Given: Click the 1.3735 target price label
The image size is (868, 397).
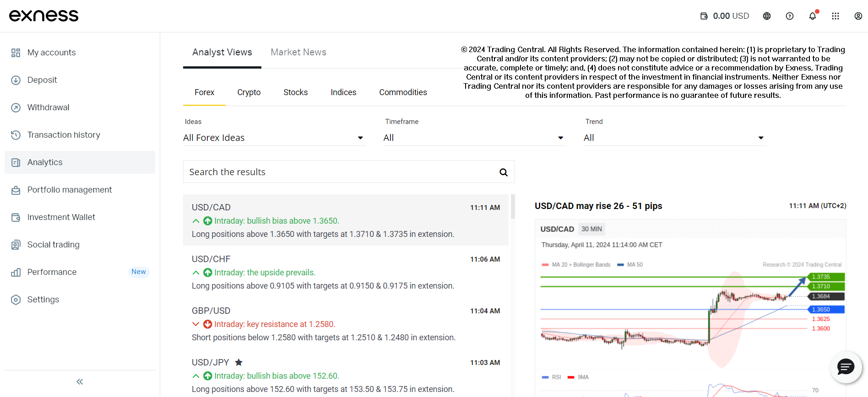Looking at the screenshot, I should pyautogui.click(x=825, y=277).
